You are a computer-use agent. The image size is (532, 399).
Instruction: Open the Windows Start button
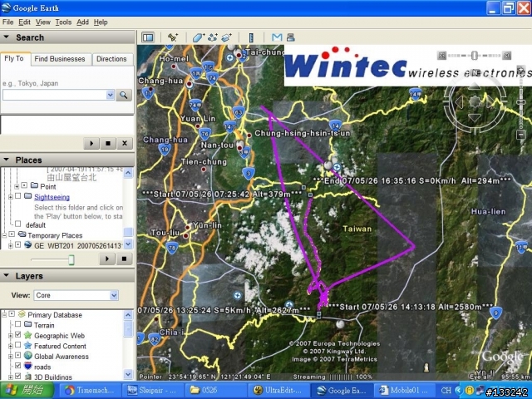tap(27, 390)
